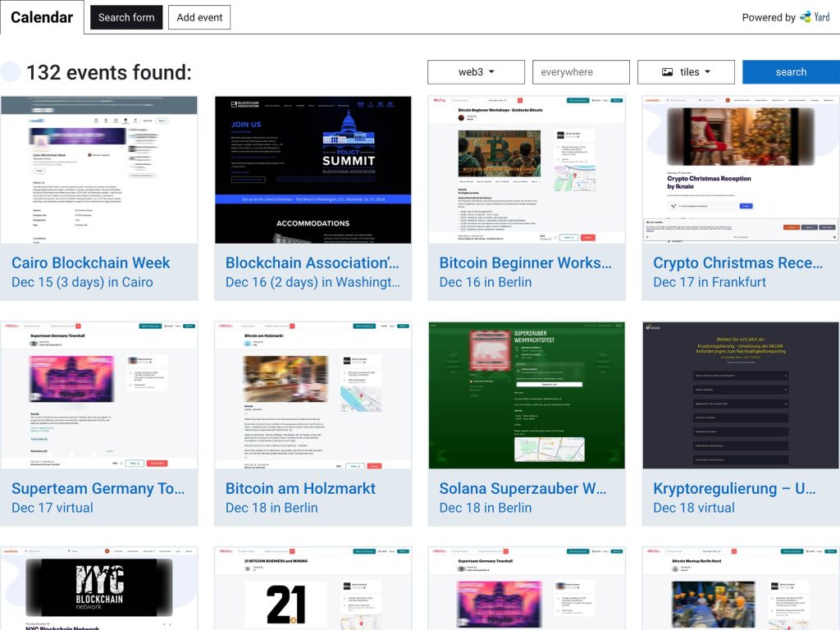This screenshot has height=630, width=840.
Task: Click the Dec 17 virtual date text
Action: (52, 507)
